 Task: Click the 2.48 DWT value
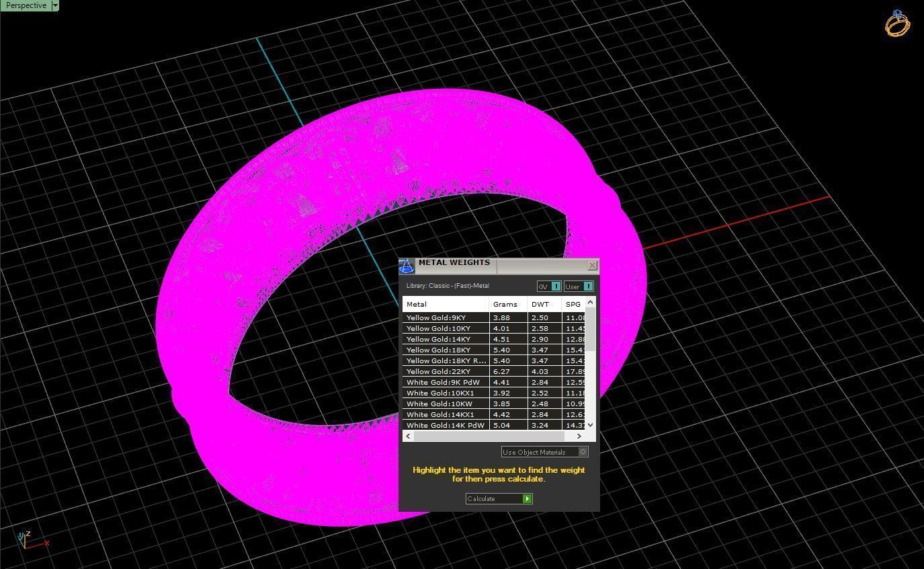point(540,404)
